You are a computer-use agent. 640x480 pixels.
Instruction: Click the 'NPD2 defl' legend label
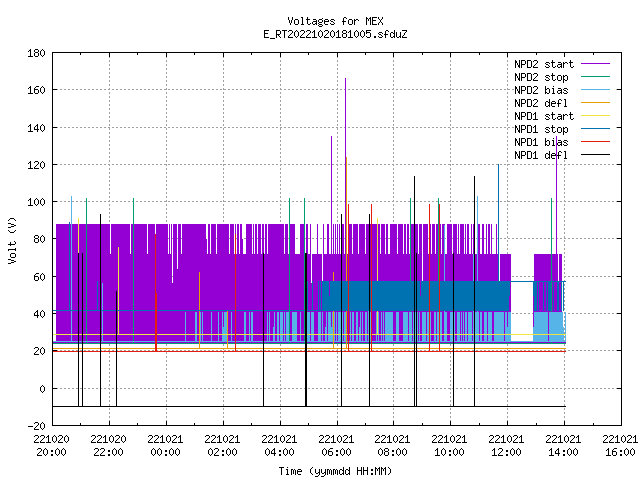click(x=541, y=103)
